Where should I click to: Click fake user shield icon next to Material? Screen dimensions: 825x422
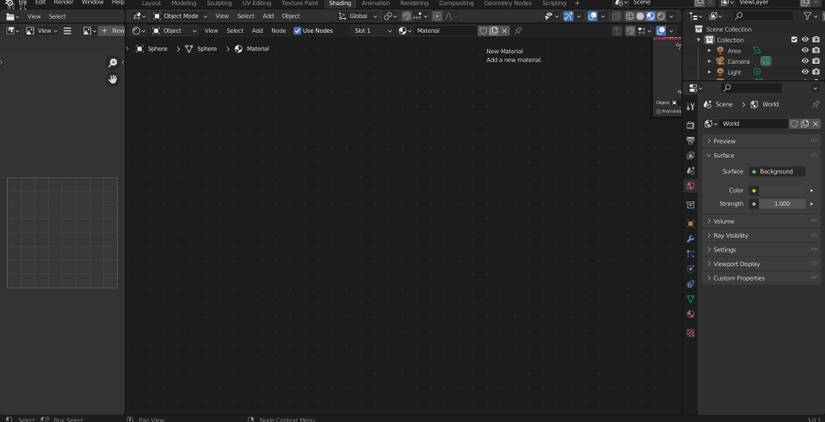pos(482,31)
